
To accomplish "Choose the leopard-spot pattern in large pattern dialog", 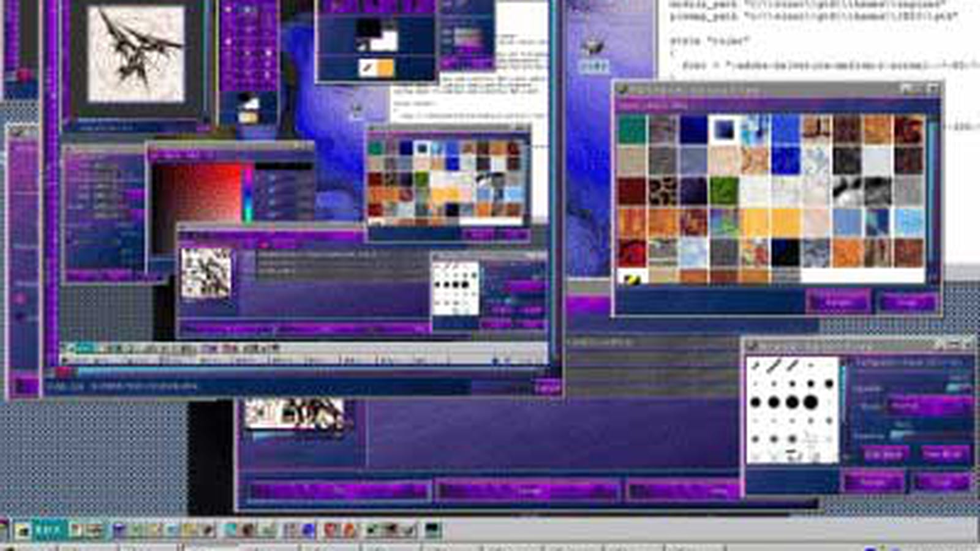I will click(x=663, y=191).
